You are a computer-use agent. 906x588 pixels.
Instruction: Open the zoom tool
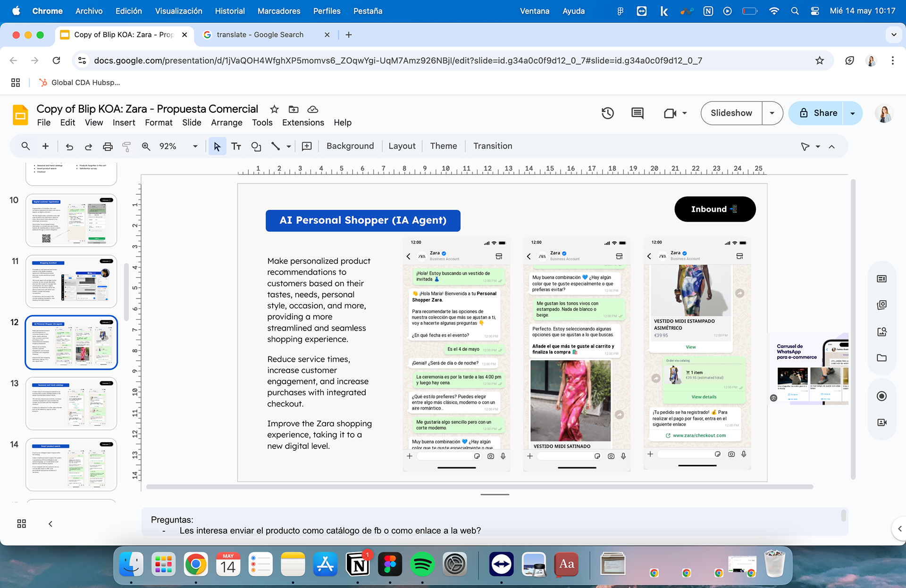click(x=146, y=146)
